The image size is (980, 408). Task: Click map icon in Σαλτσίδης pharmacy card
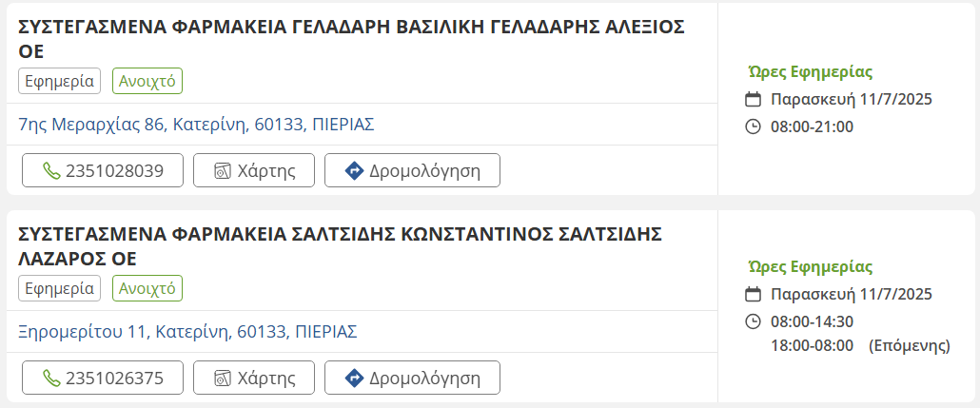coord(223,379)
